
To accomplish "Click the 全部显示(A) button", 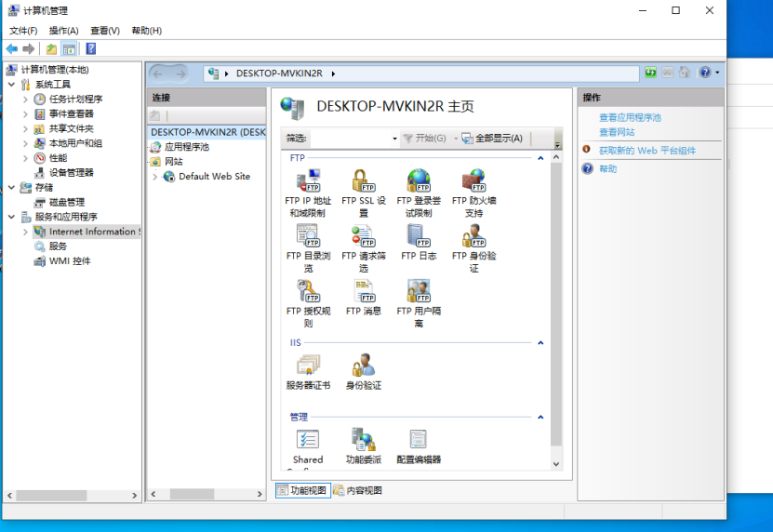I will tap(492, 138).
